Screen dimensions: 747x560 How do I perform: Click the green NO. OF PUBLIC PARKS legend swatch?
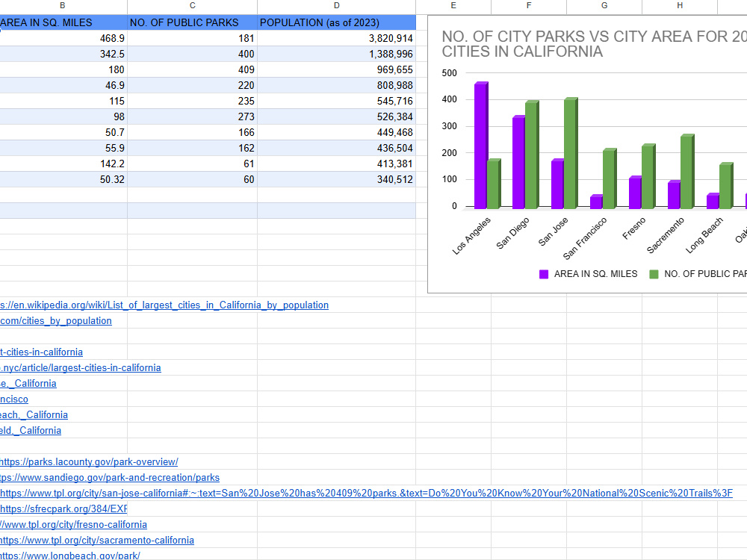click(x=654, y=274)
